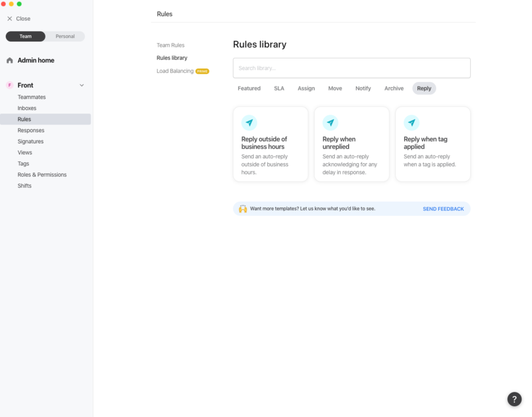Click 'Send an auto-reply outside of business hours' description
The image size is (532, 417).
click(x=265, y=164)
